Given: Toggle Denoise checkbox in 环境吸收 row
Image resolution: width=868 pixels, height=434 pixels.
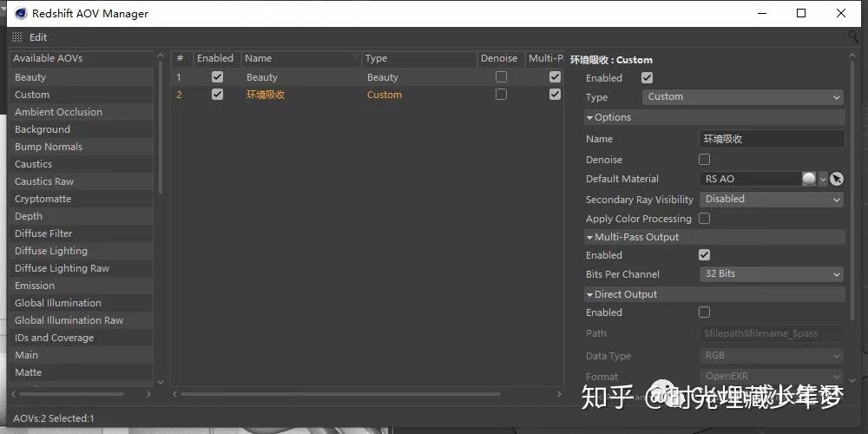Looking at the screenshot, I should pyautogui.click(x=501, y=95).
